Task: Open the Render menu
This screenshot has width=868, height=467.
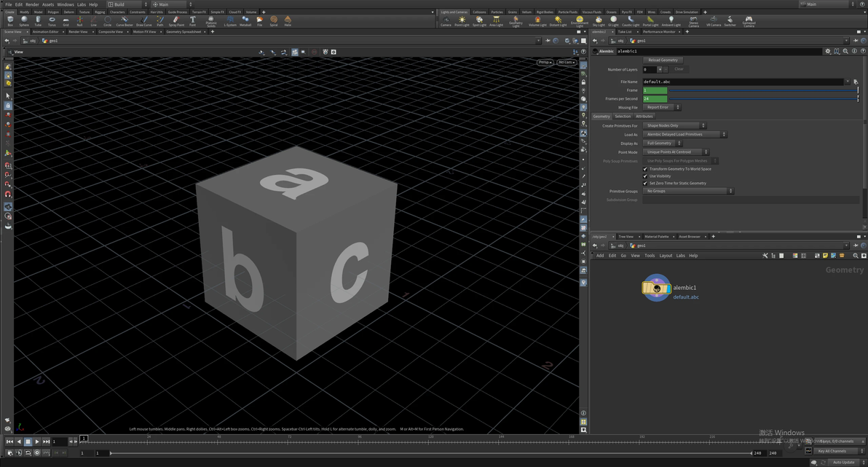Action: (x=32, y=4)
